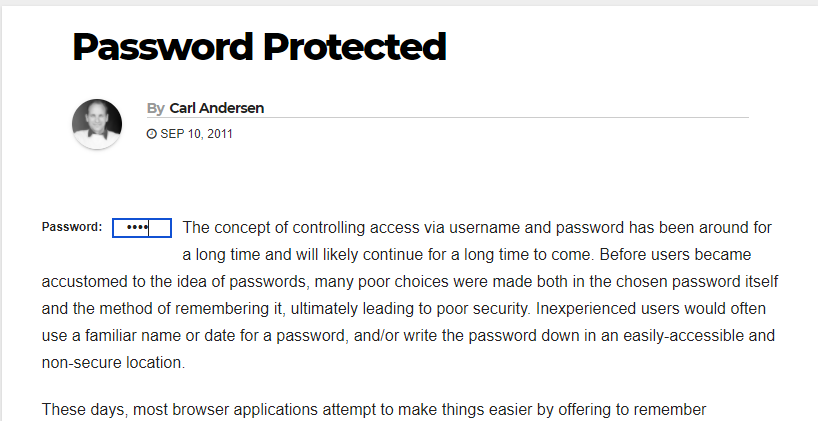818x421 pixels.
Task: Click the horizontal line under author name
Action: coord(448,118)
